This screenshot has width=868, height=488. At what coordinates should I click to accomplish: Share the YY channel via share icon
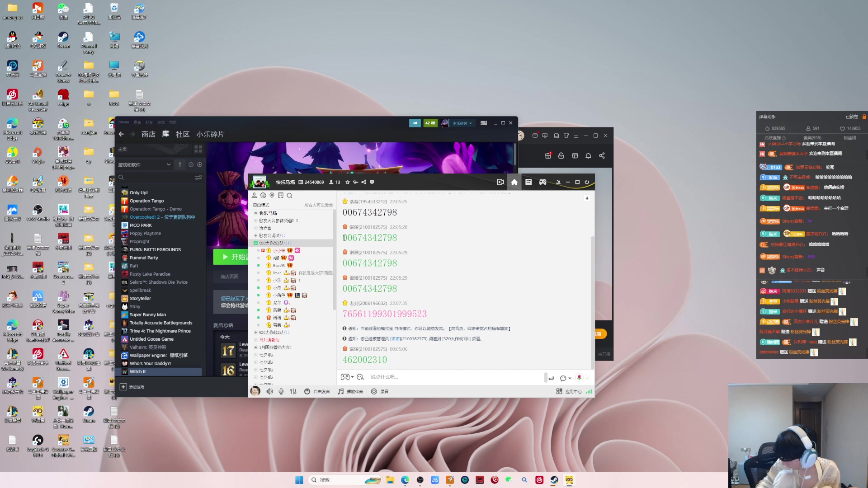(363, 182)
